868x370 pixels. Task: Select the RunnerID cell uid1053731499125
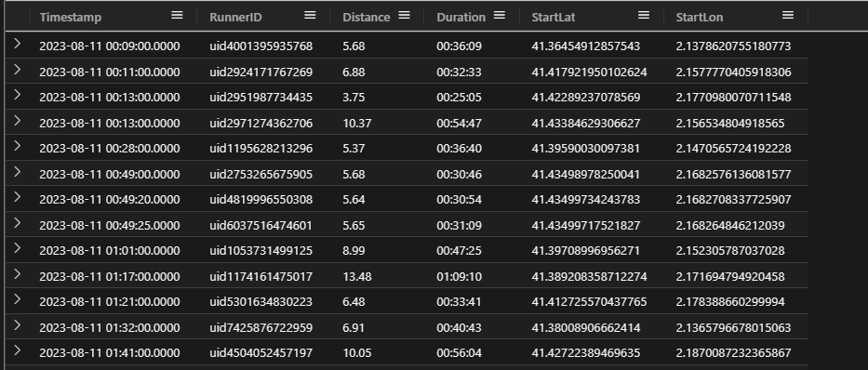(x=260, y=250)
